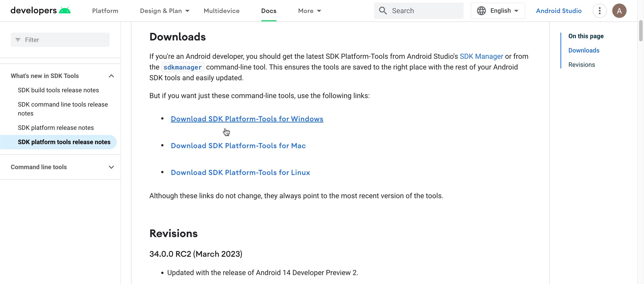Viewport: 644px width, 284px height.
Task: Click the filter icon in the sidebar
Action: [18, 40]
